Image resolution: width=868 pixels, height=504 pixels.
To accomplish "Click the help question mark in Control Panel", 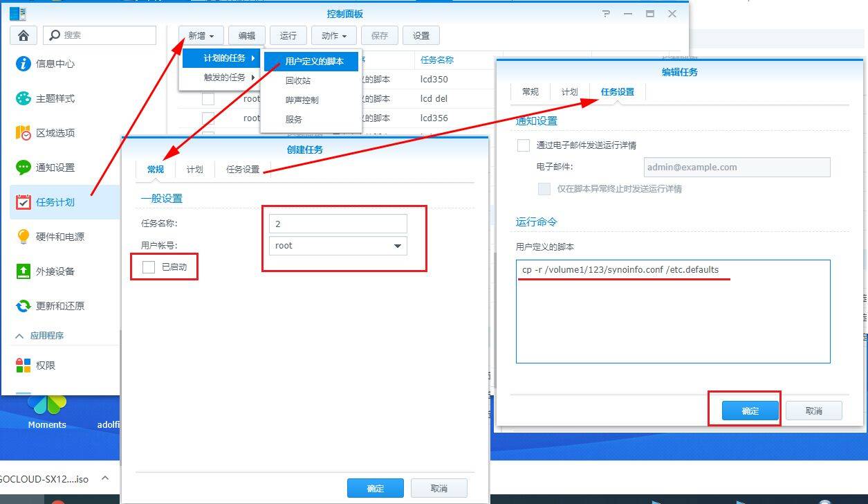I will pyautogui.click(x=607, y=14).
